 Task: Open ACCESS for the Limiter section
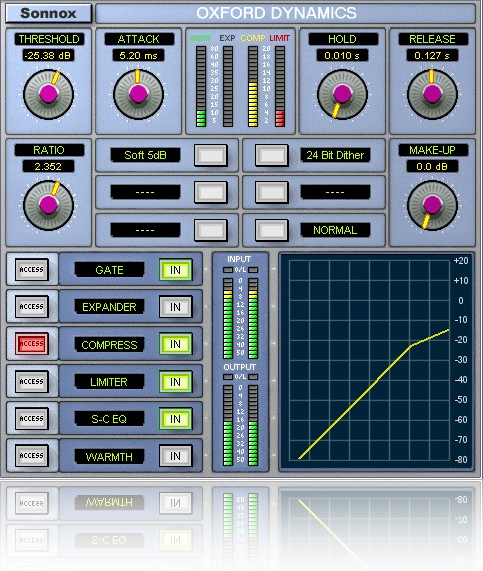point(32,381)
